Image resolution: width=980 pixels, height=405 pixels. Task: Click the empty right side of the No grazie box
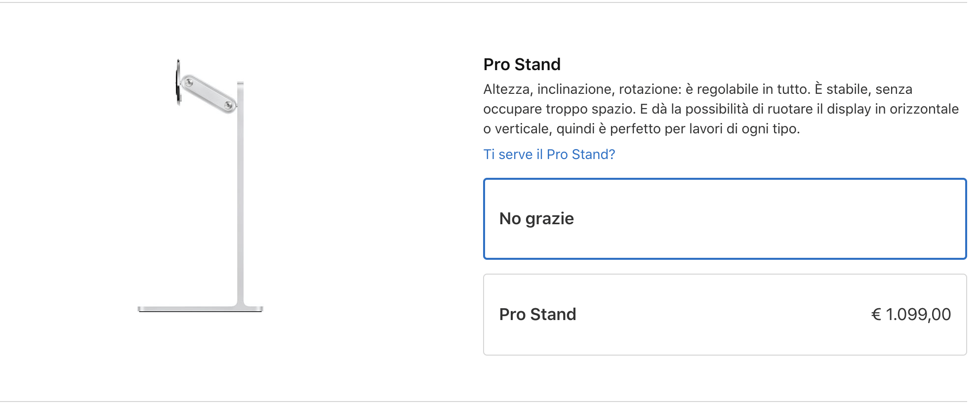(x=840, y=219)
